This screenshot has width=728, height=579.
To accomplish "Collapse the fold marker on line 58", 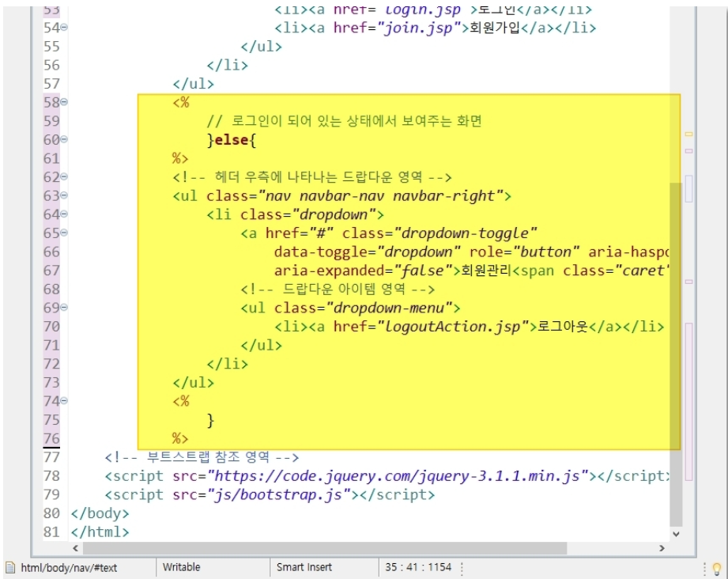I will pos(64,102).
